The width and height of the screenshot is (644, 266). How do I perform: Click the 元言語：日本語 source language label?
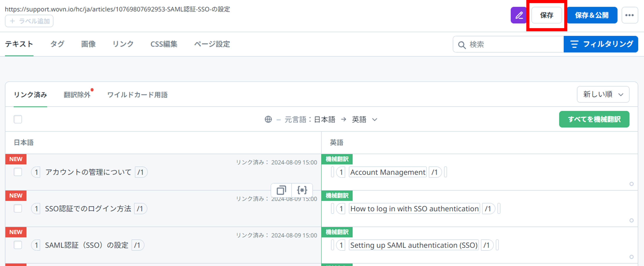click(310, 120)
